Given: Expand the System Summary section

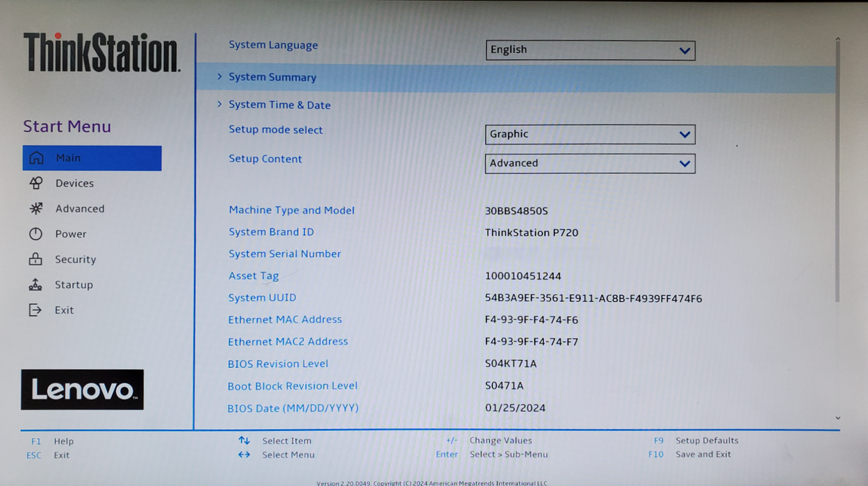Looking at the screenshot, I should 272,77.
